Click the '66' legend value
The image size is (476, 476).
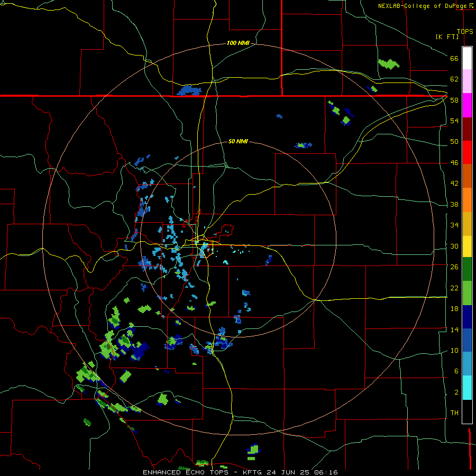pyautogui.click(x=454, y=58)
